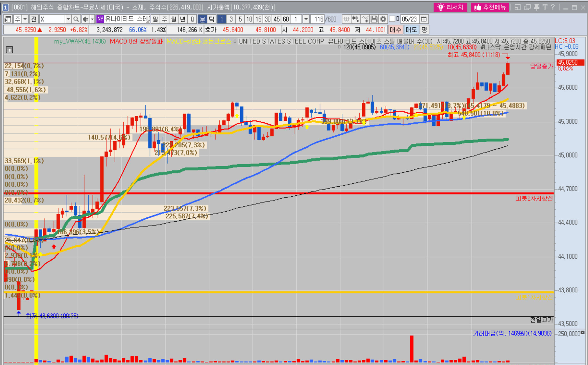
Task: Click the 최고 45.8400 (11:18) high marker
Action: point(474,55)
